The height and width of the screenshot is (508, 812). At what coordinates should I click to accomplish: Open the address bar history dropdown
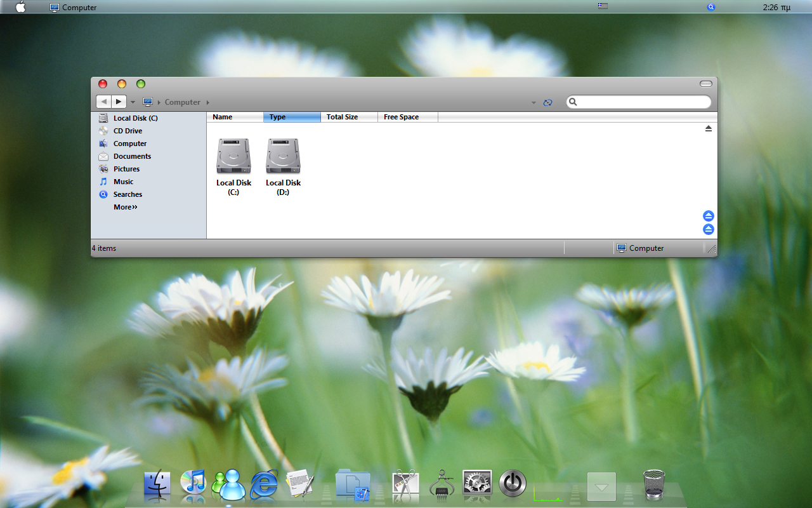pyautogui.click(x=534, y=102)
